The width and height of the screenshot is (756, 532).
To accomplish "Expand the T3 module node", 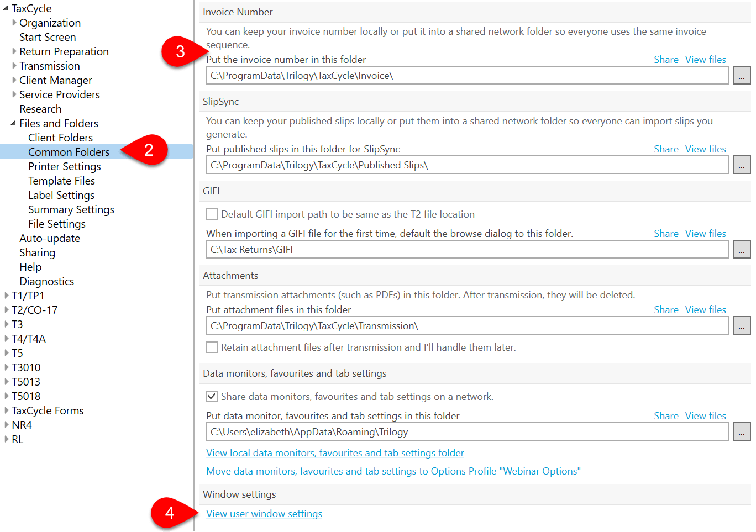I will pyautogui.click(x=6, y=324).
